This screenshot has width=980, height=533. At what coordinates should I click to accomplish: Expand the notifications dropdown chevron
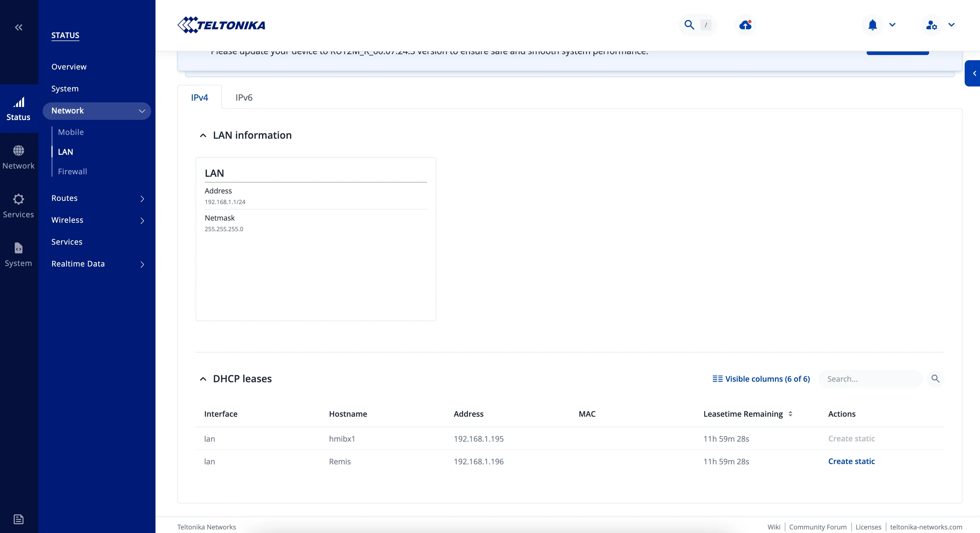(x=892, y=25)
